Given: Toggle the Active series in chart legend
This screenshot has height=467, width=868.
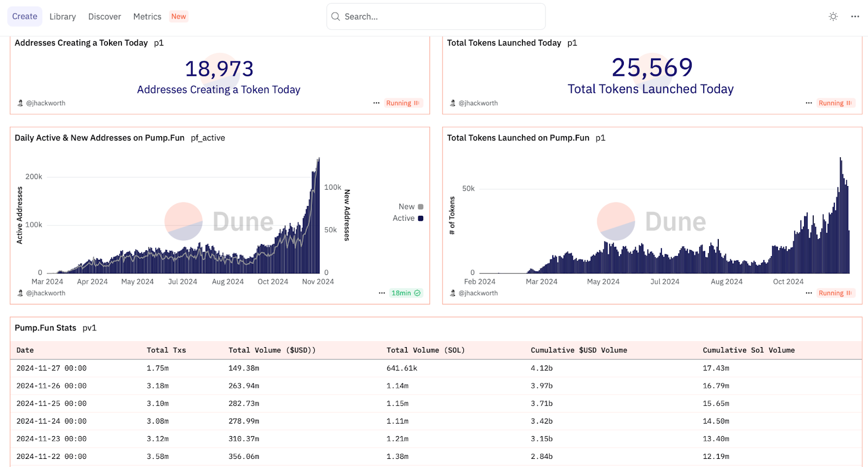Looking at the screenshot, I should point(404,218).
